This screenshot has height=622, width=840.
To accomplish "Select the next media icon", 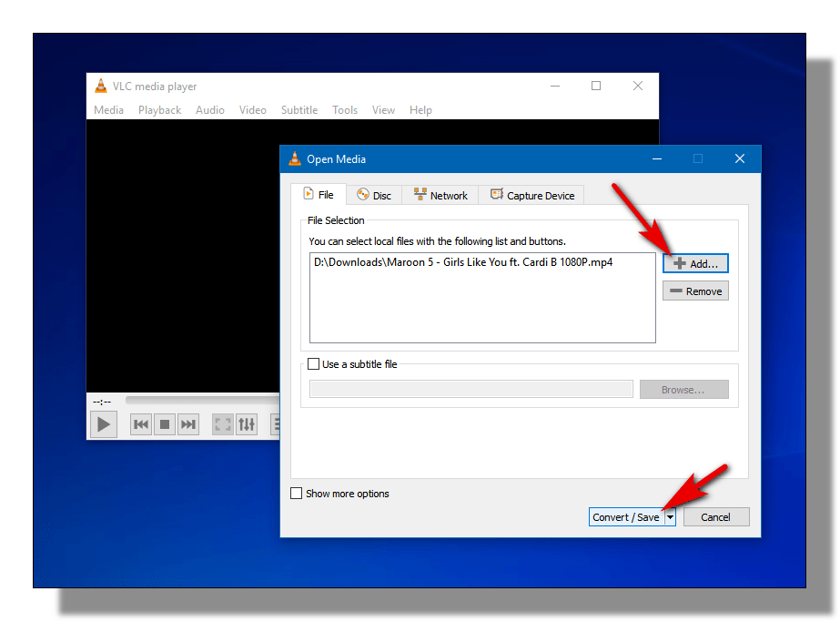I will pos(188,423).
